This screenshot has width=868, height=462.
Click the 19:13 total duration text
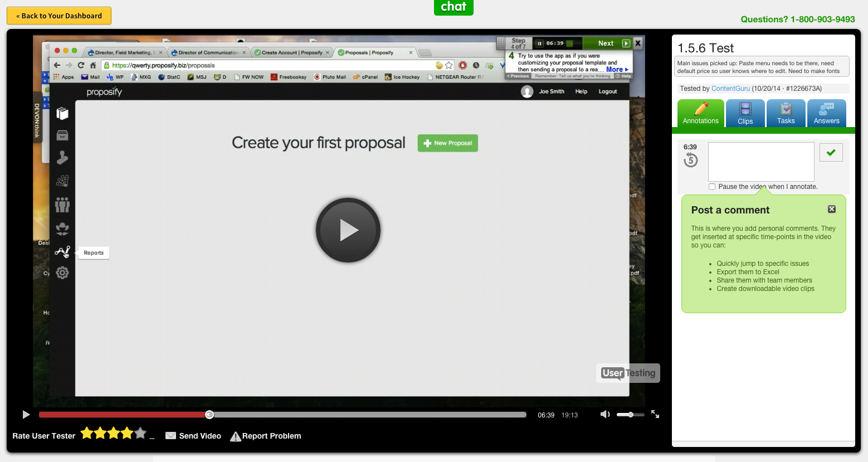click(x=569, y=415)
